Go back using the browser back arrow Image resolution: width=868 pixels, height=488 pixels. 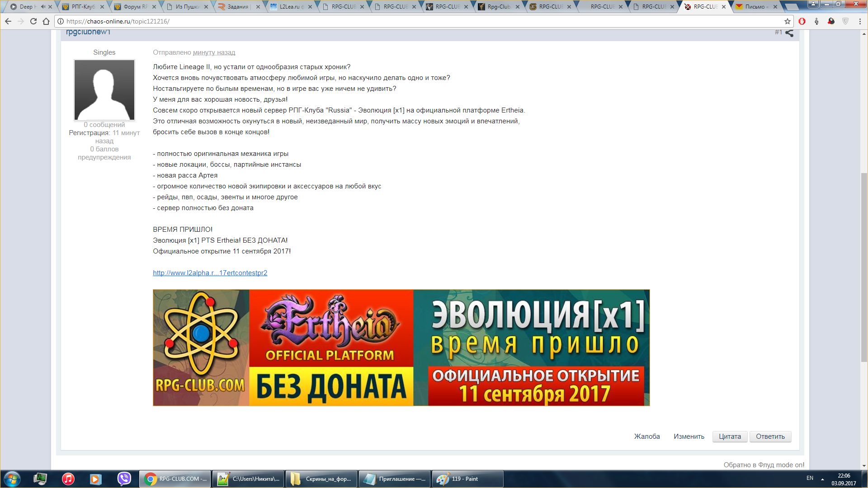tap(8, 21)
